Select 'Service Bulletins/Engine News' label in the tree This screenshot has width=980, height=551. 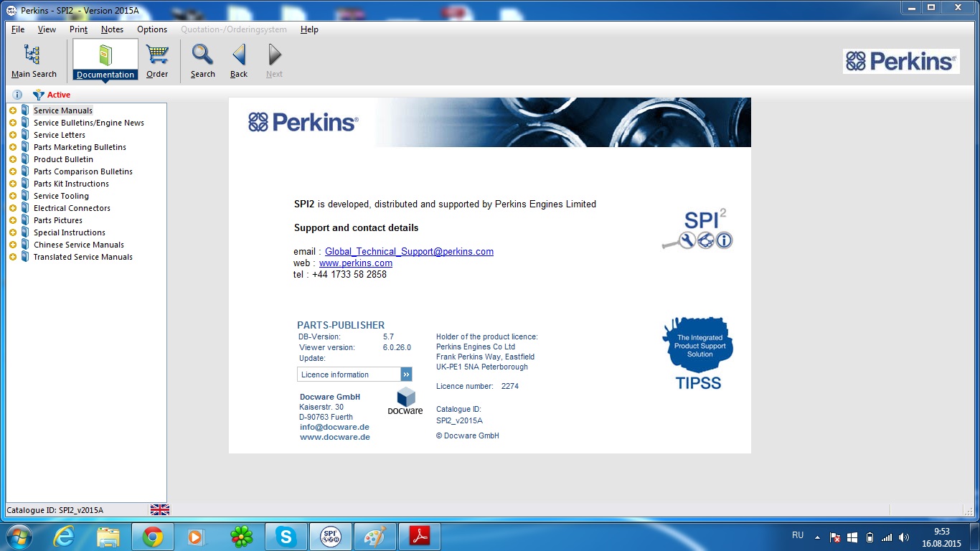(89, 123)
